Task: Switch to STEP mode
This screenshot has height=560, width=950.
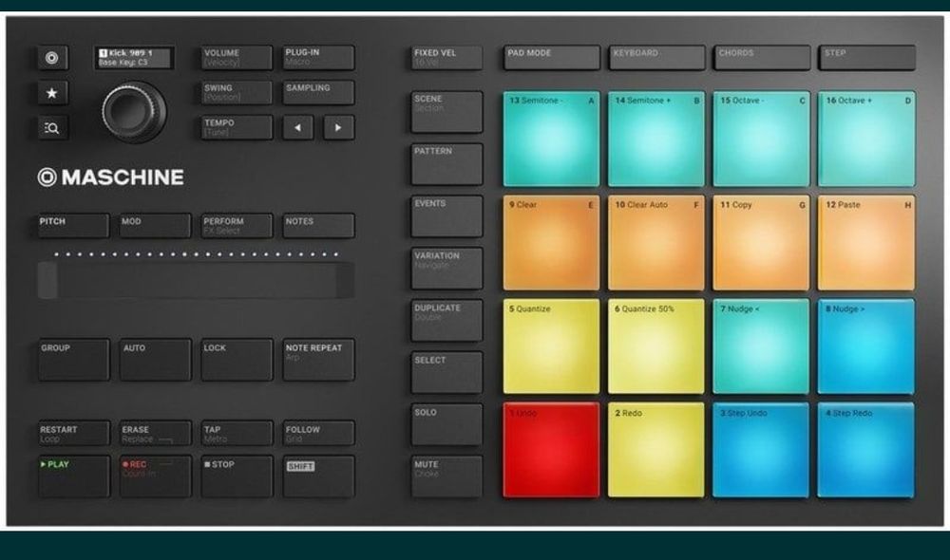Action: [867, 58]
